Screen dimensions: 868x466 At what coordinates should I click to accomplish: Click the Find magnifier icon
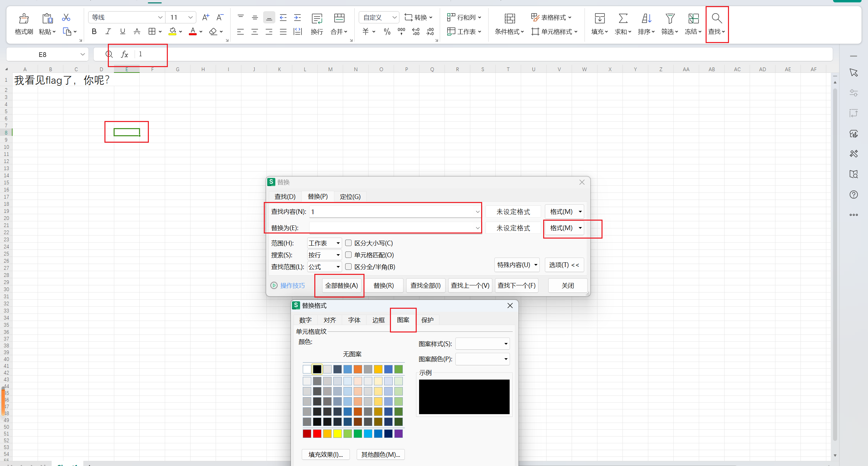click(x=716, y=18)
